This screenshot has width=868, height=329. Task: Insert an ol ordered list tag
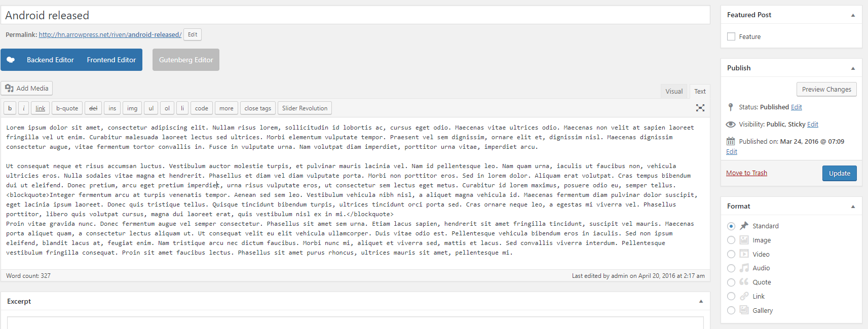(167, 108)
